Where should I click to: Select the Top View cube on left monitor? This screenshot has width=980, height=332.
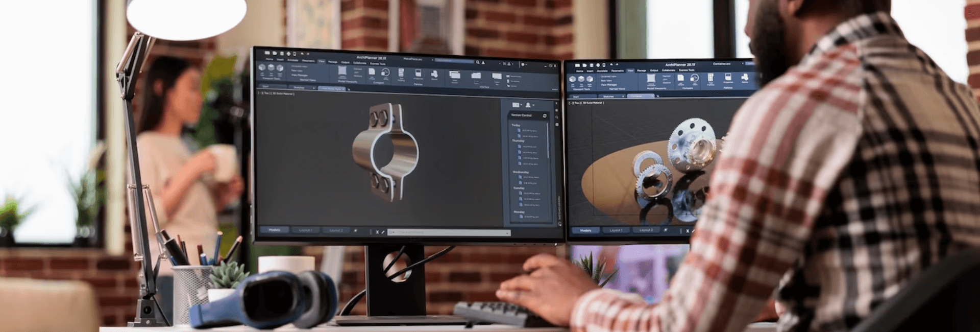[271, 68]
